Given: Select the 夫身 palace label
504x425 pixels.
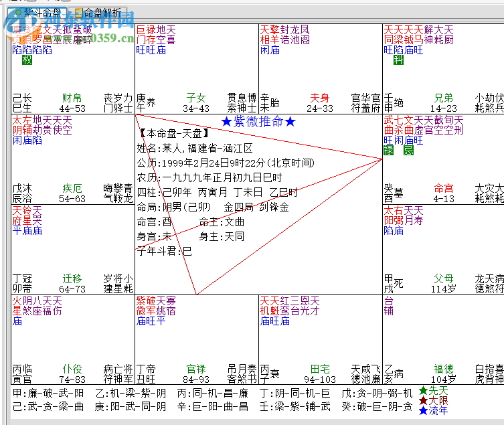Looking at the screenshot, I should click(319, 98).
